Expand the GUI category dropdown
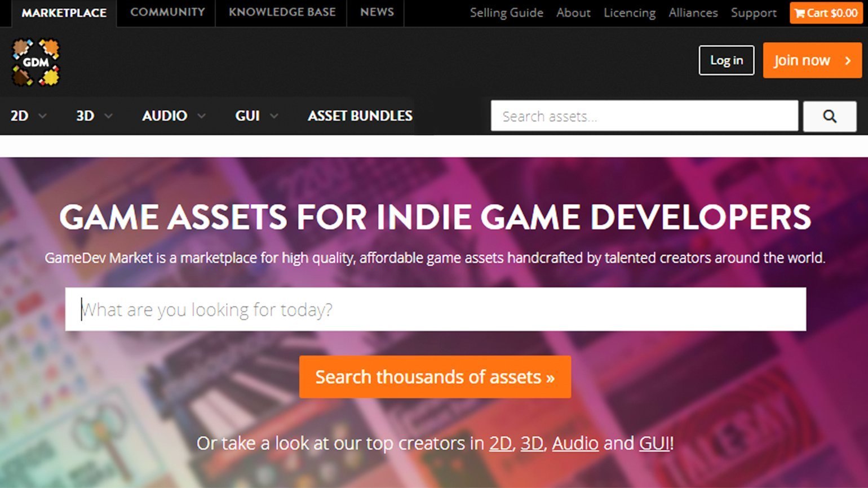 coord(256,116)
